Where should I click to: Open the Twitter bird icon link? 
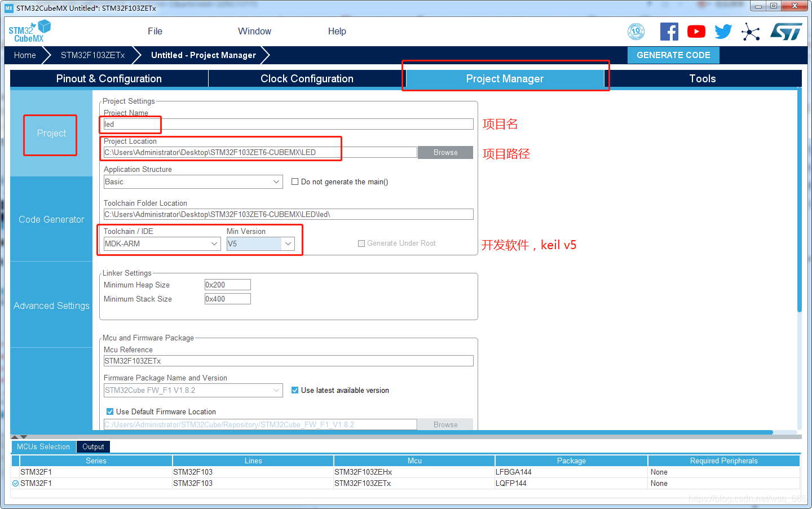(x=723, y=32)
